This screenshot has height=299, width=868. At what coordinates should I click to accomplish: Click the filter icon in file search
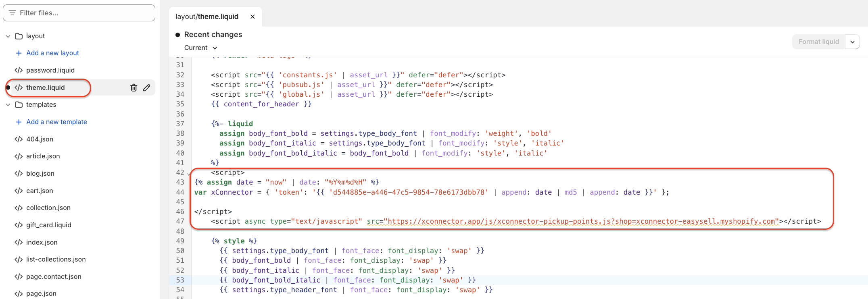click(x=13, y=13)
